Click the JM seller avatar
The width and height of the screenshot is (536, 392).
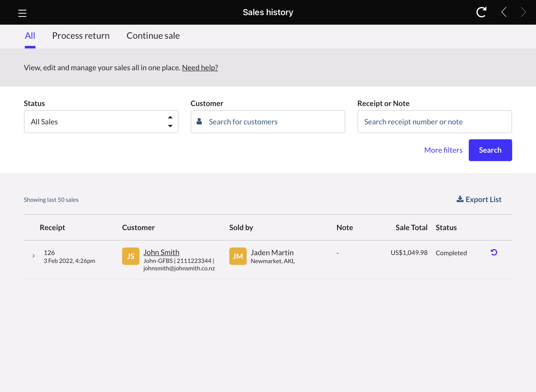click(238, 256)
